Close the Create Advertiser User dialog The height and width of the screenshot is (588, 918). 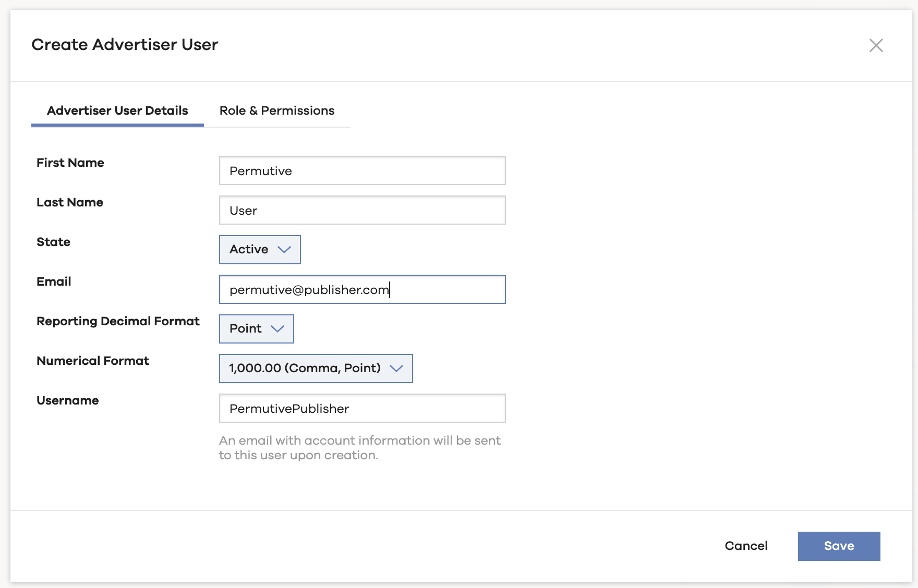tap(876, 45)
